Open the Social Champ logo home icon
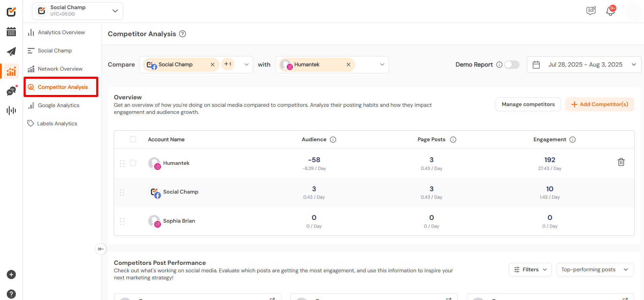644x300 pixels. coord(11,12)
